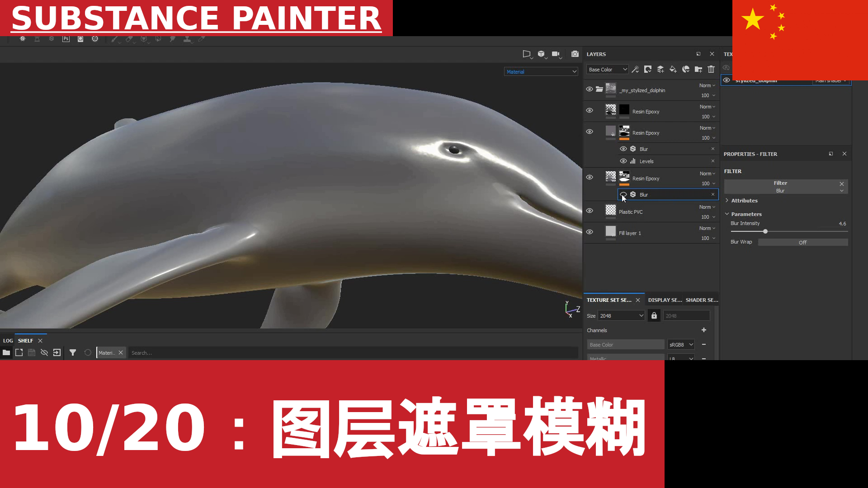Click the smart material icon in Layers
Image resolution: width=868 pixels, height=488 pixels.
pyautogui.click(x=686, y=69)
